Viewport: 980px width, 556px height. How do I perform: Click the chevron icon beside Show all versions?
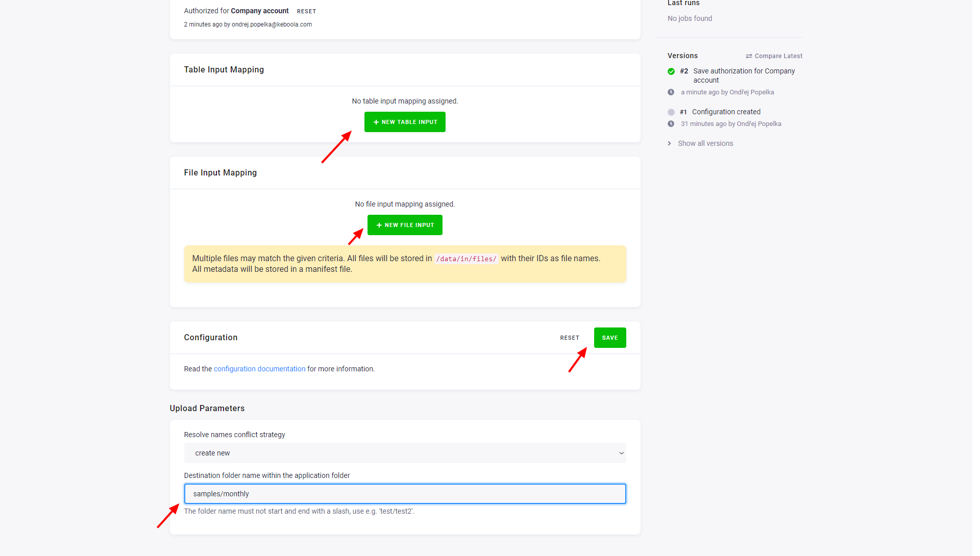[x=670, y=143]
